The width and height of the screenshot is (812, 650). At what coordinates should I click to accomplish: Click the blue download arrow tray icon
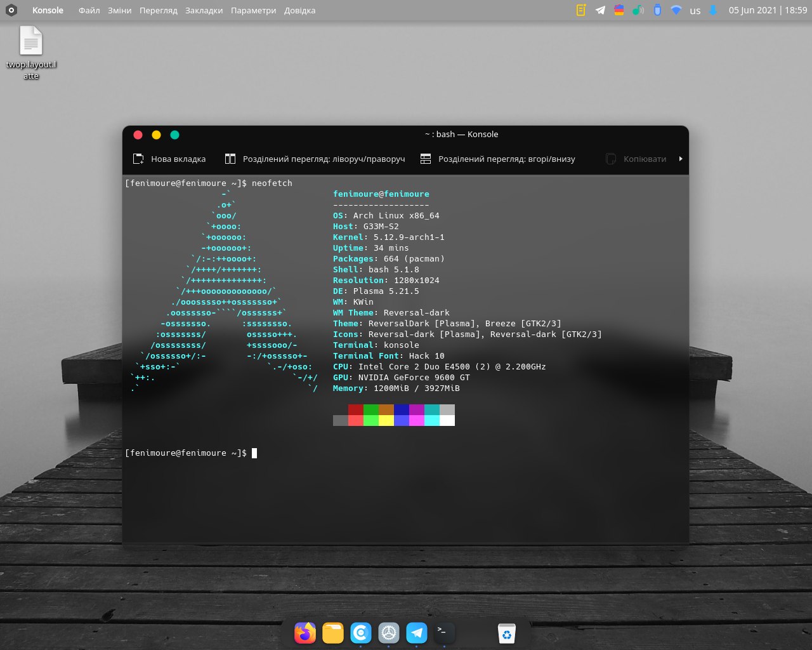pyautogui.click(x=713, y=10)
